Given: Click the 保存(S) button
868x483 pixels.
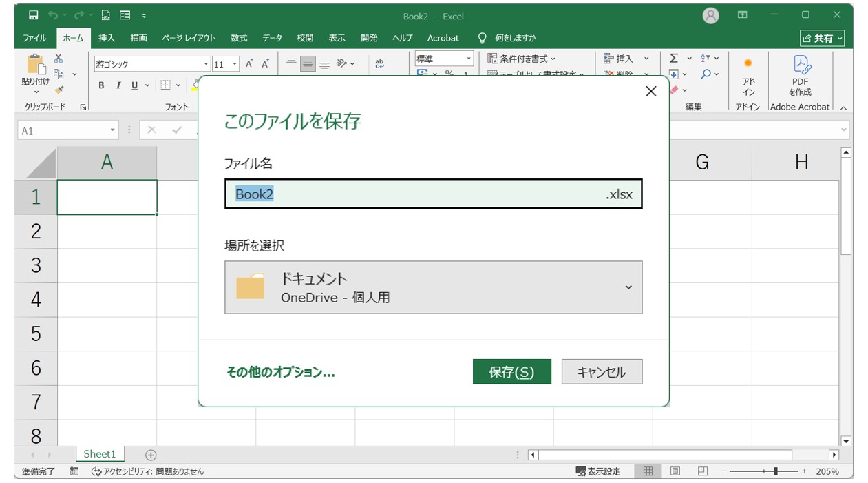Looking at the screenshot, I should pyautogui.click(x=511, y=371).
